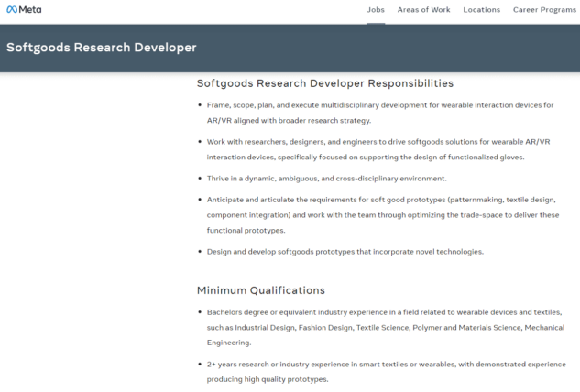The image size is (580, 392).
Task: Click the bullet dot before 'Design and develop'
Action: pyautogui.click(x=201, y=252)
